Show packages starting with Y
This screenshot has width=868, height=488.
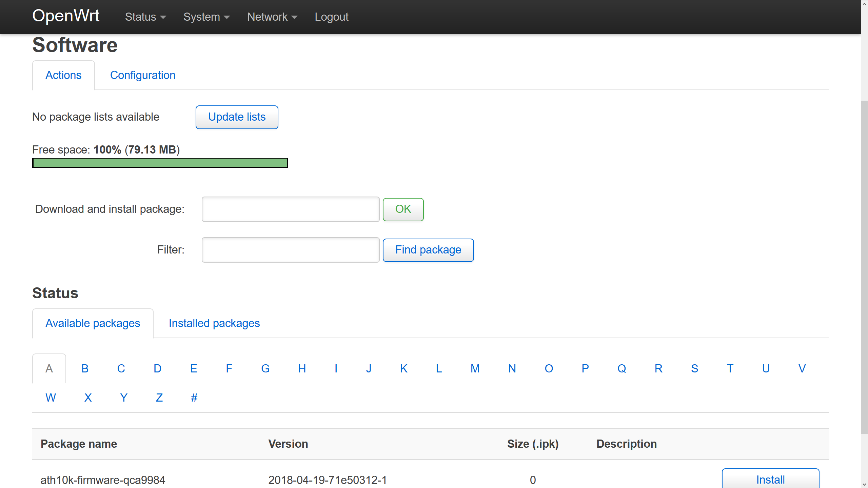point(124,398)
